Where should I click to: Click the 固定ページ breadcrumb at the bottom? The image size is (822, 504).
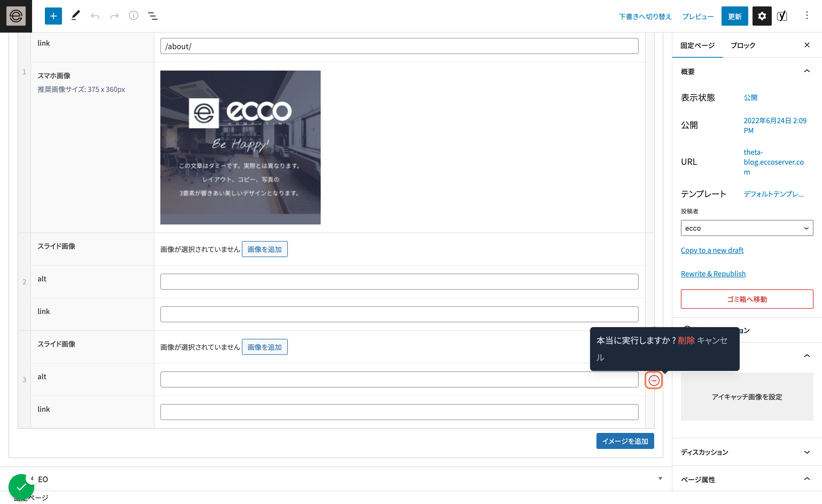tap(31, 498)
